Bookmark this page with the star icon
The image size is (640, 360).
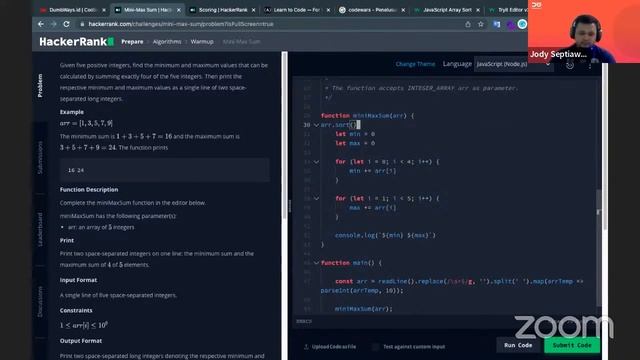point(481,24)
